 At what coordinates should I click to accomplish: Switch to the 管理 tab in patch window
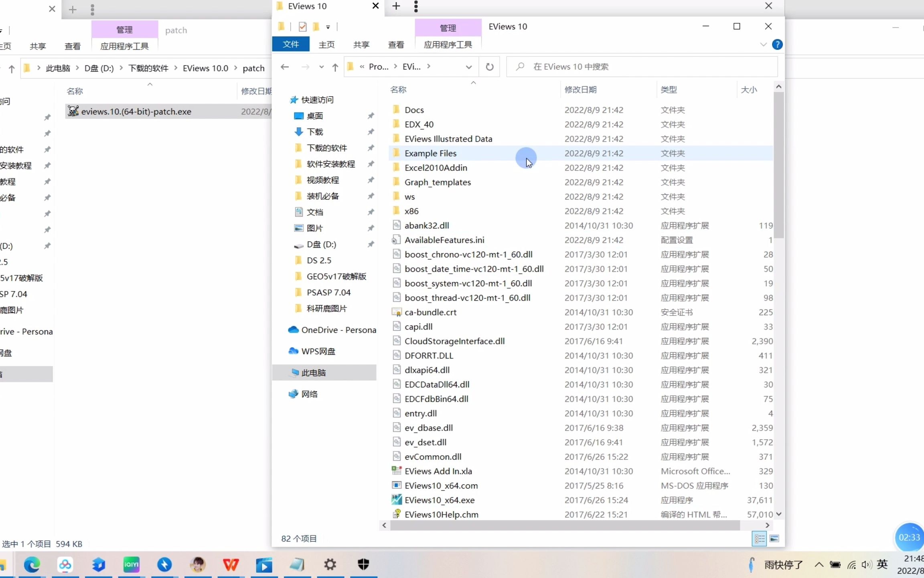point(124,30)
